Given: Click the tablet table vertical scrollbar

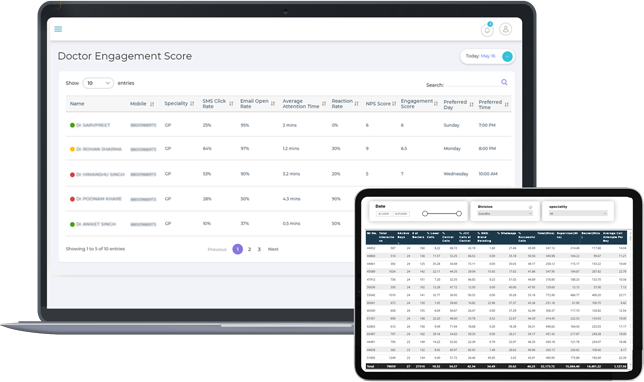Looking at the screenshot, I should click(630, 300).
